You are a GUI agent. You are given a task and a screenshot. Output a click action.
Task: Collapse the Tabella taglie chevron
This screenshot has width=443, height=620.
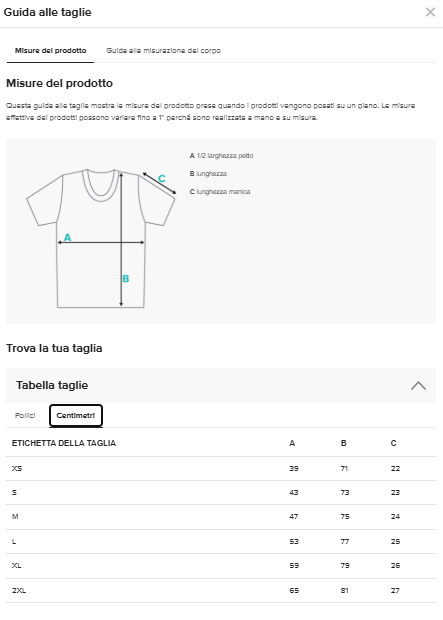[418, 386]
